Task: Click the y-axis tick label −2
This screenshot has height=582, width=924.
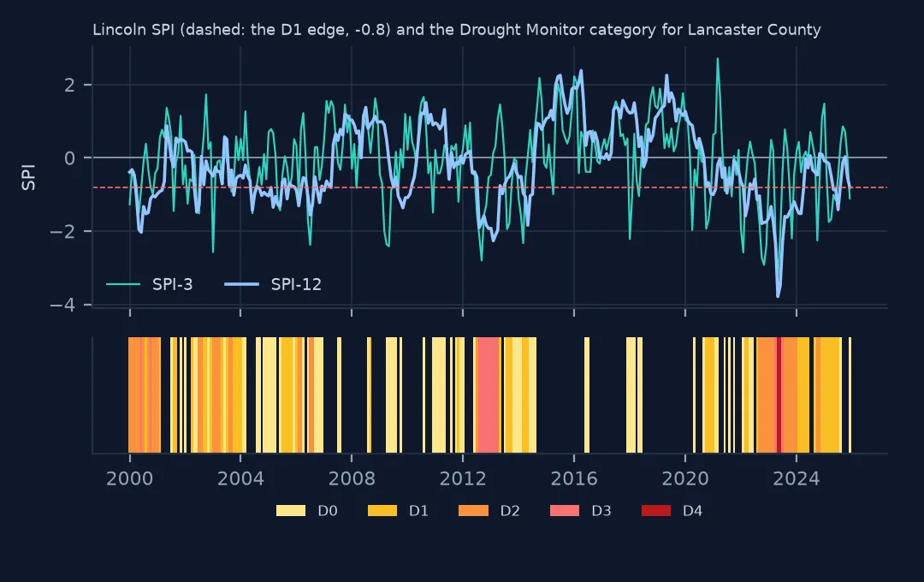Action: [62, 231]
